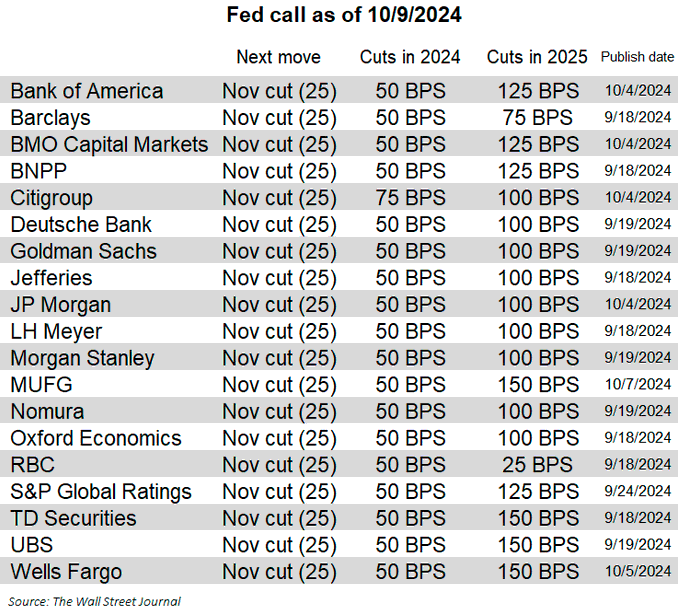The height and width of the screenshot is (615, 678).
Task: Click the Goldman Sachs row label
Action: coord(84,251)
